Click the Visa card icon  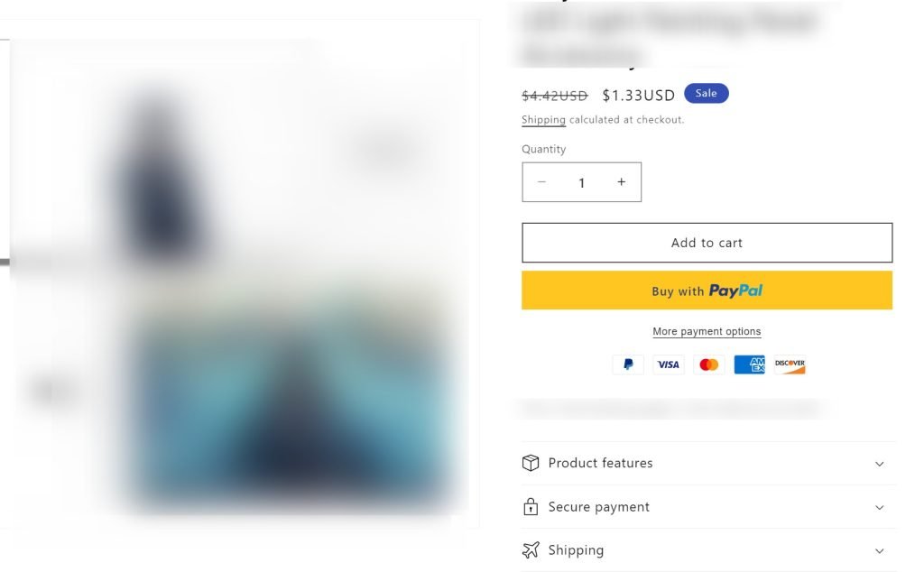click(669, 364)
